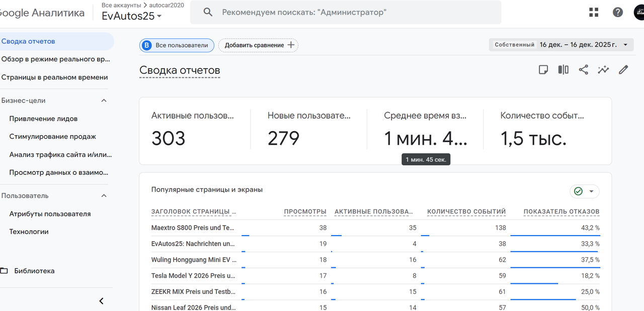Click the Сводка отчетов page title

180,70
